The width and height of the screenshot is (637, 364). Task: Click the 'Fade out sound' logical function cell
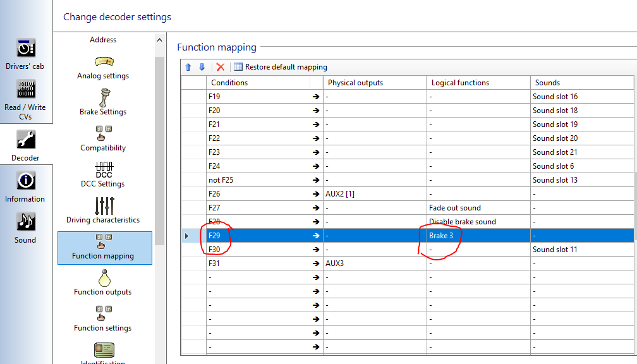tap(478, 208)
